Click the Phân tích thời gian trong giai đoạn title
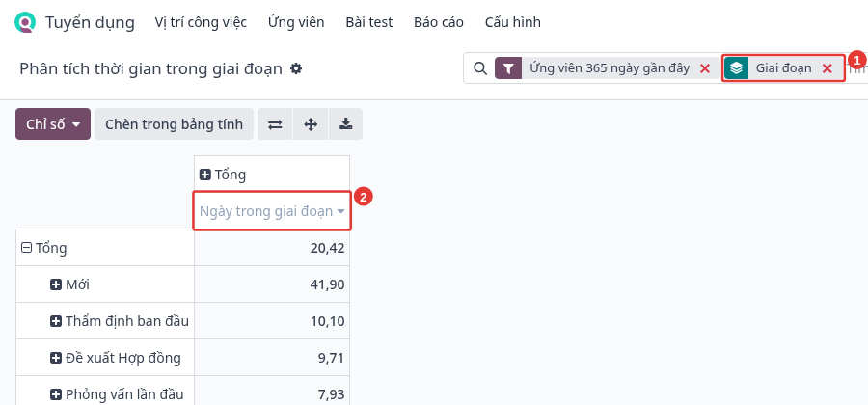868x405 pixels. (151, 69)
